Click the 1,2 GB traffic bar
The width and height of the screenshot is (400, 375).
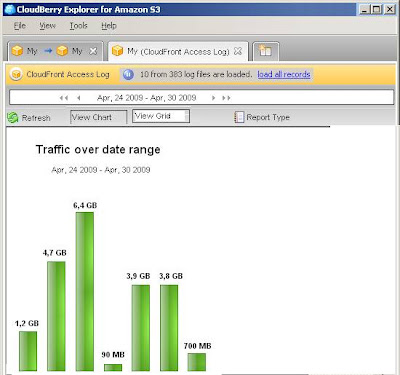pyautogui.click(x=28, y=351)
